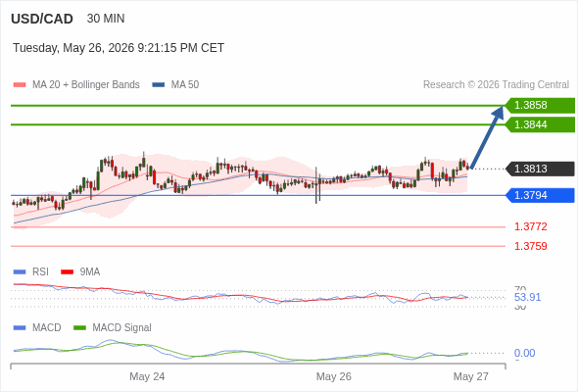Click the 1.3844 resistance price tag
578x392 pixels.
pyautogui.click(x=540, y=124)
